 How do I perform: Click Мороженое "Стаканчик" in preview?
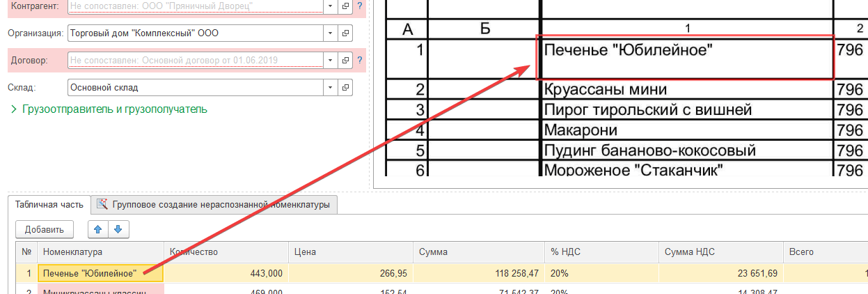pos(633,171)
